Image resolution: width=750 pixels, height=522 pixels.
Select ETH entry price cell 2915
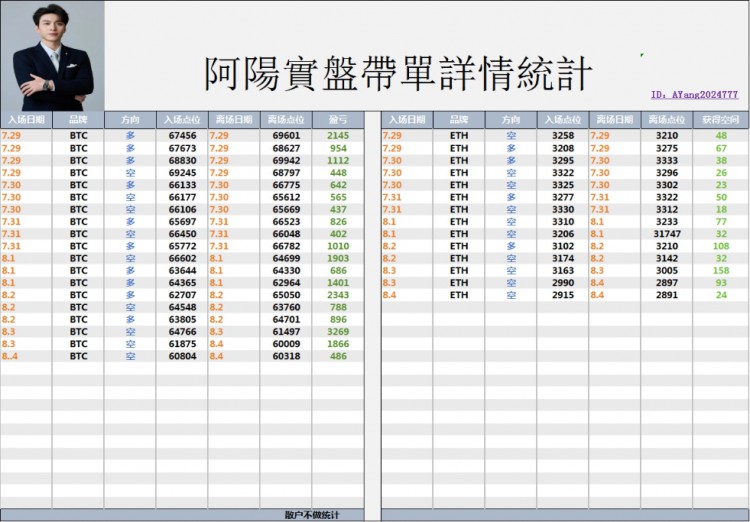coord(562,295)
